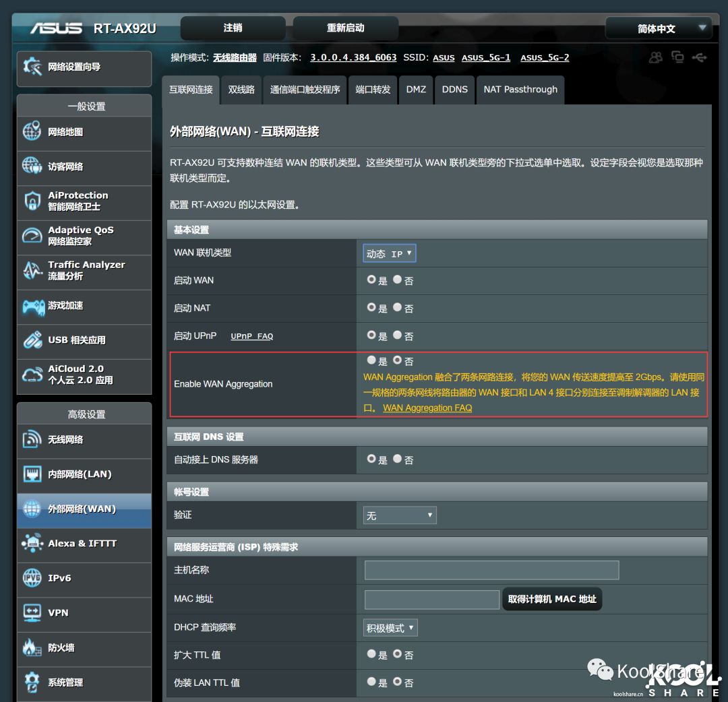
Task: Open the WAN Aggregation FAQ link
Action: (x=427, y=408)
